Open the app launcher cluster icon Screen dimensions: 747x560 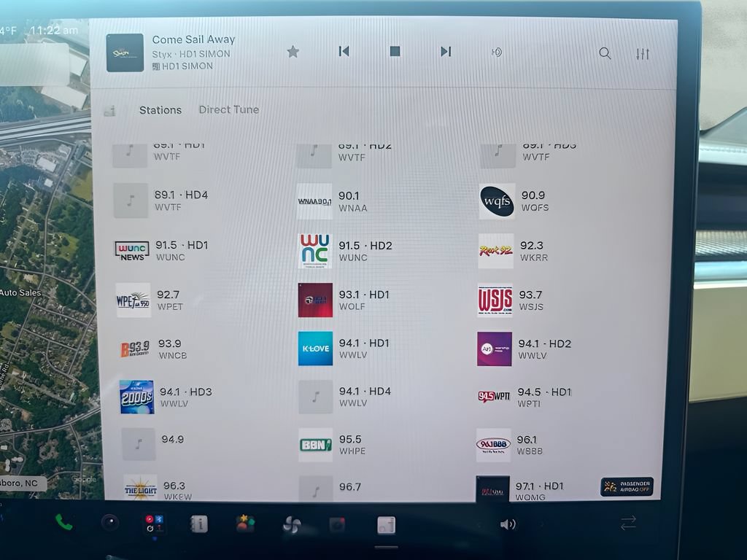click(x=154, y=524)
